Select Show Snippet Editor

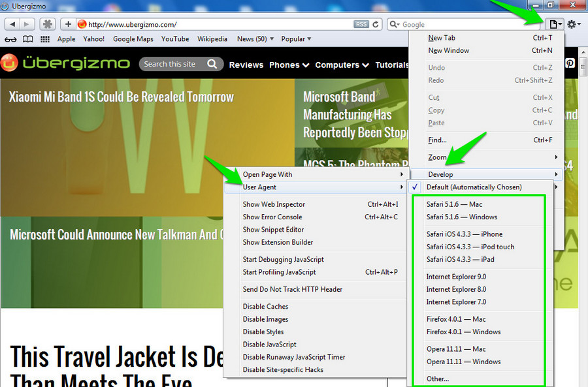click(x=316, y=230)
